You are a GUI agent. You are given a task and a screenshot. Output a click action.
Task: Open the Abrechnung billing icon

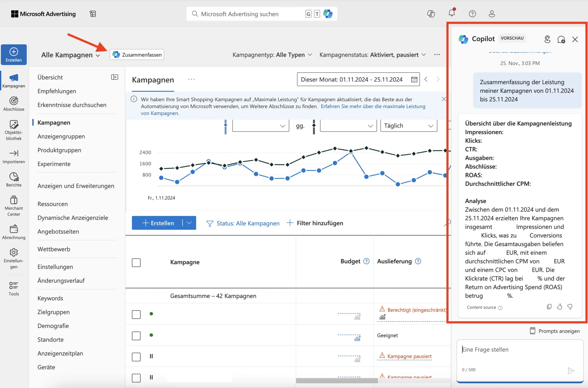click(14, 229)
